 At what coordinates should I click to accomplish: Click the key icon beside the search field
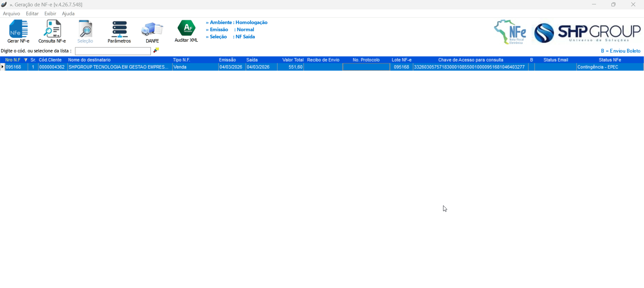coord(156,50)
